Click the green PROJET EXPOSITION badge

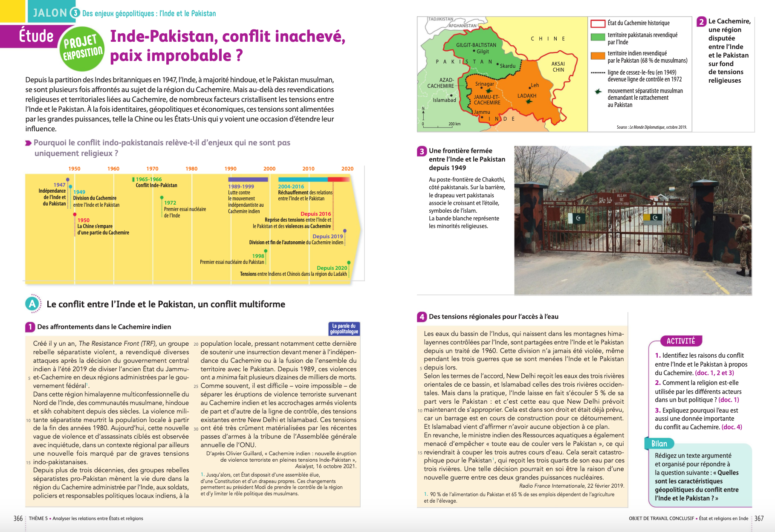83,48
